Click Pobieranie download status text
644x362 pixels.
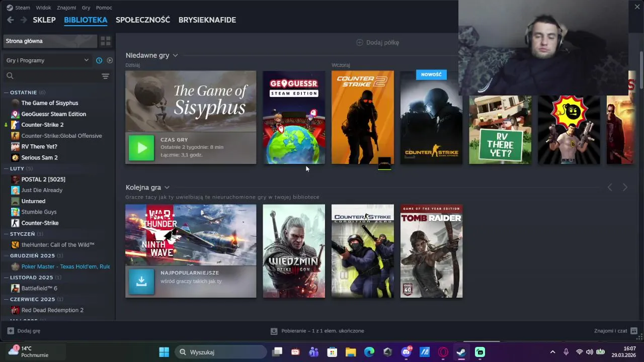pyautogui.click(x=323, y=331)
